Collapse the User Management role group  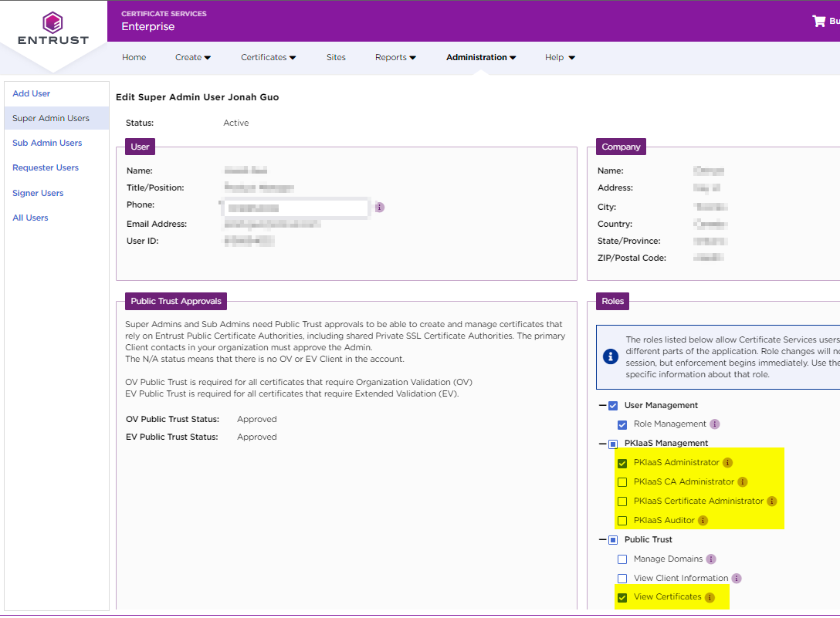tap(602, 406)
